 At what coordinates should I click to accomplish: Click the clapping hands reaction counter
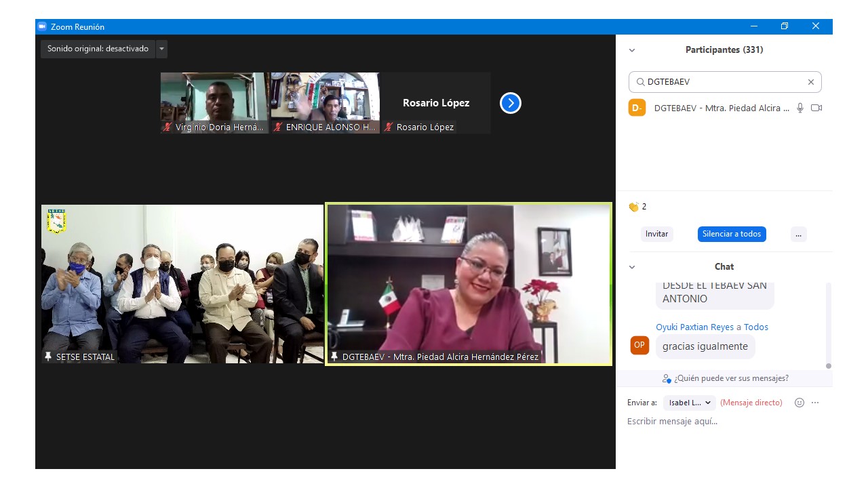637,207
